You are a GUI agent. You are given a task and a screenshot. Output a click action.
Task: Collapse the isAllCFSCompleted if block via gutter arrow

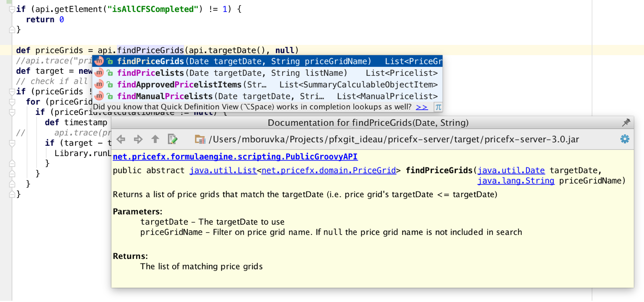11,9
